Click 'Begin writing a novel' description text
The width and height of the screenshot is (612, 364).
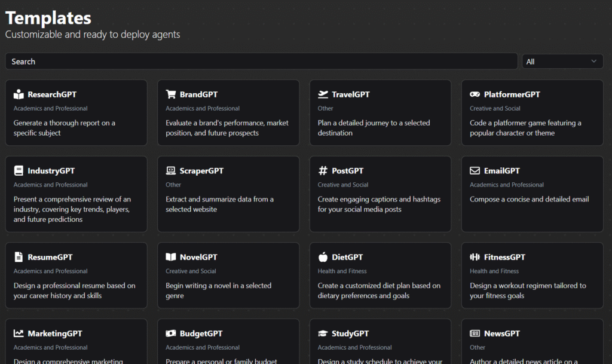pyautogui.click(x=218, y=290)
